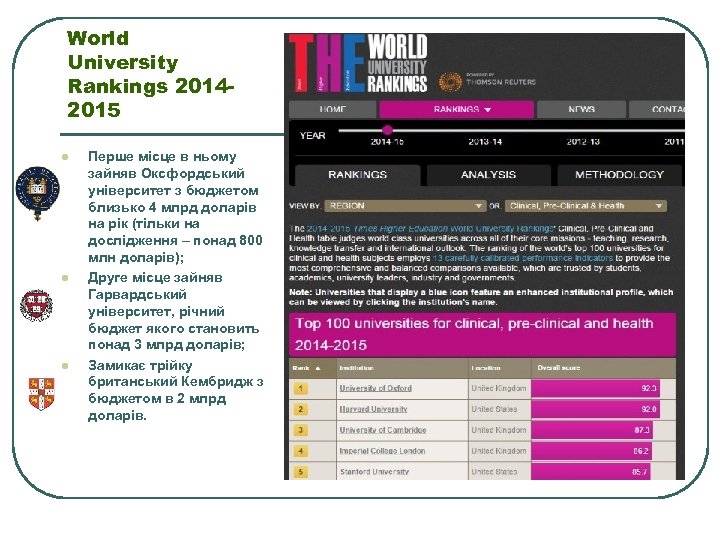The image size is (720, 540).
Task: Open the Times Higher Education World University Rankings link
Action: point(431,228)
